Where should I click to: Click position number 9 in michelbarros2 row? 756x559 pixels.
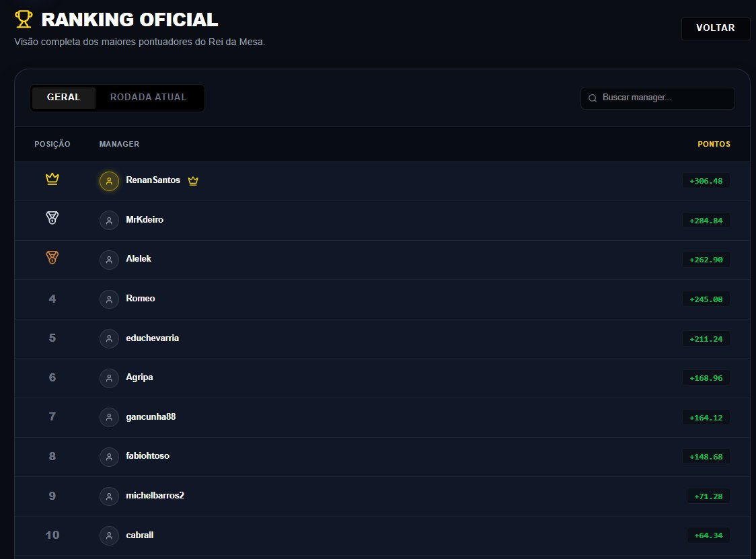(x=52, y=496)
